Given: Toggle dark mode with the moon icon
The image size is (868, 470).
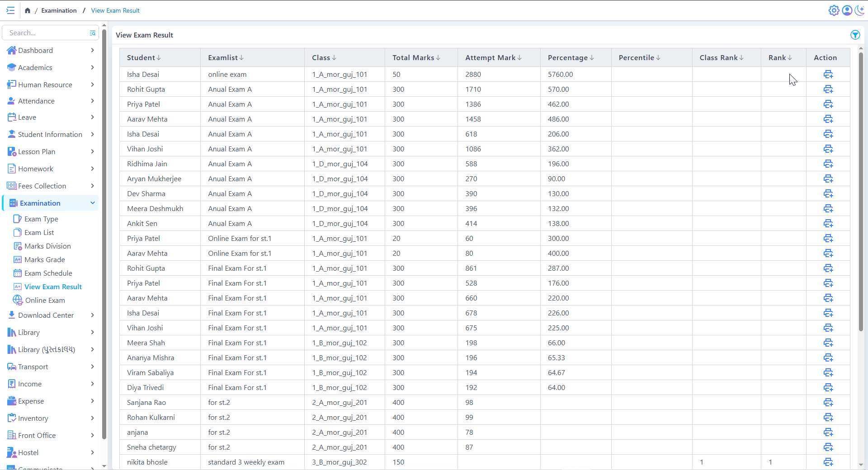Looking at the screenshot, I should point(859,10).
